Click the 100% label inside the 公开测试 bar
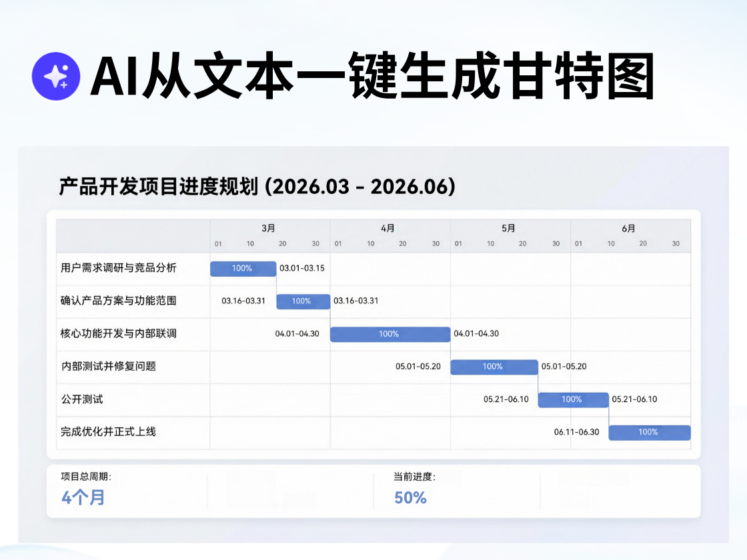The width and height of the screenshot is (747, 560). 573,399
